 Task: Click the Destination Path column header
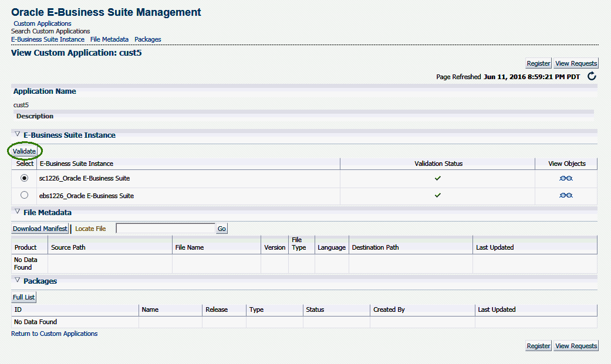point(375,247)
